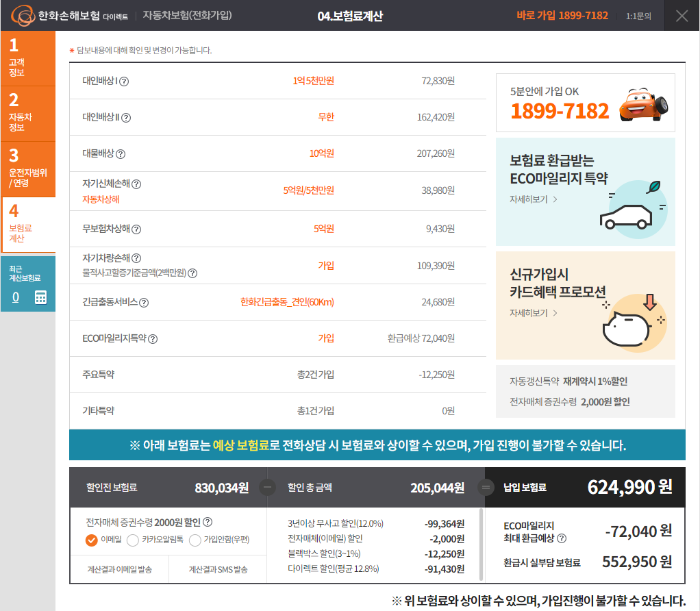Click the 0 count in 최근 계산보험료

[x=16, y=297]
